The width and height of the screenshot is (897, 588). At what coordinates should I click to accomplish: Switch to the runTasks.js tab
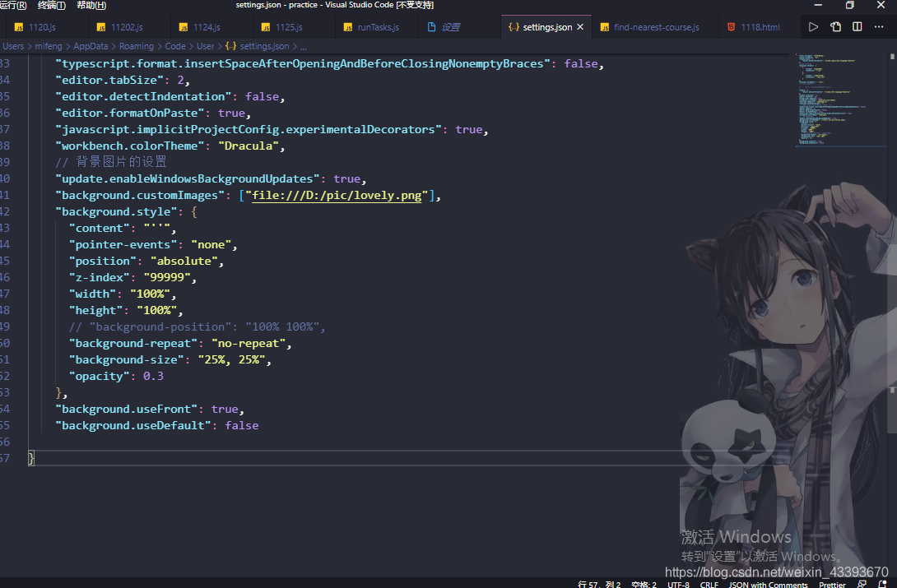[378, 27]
